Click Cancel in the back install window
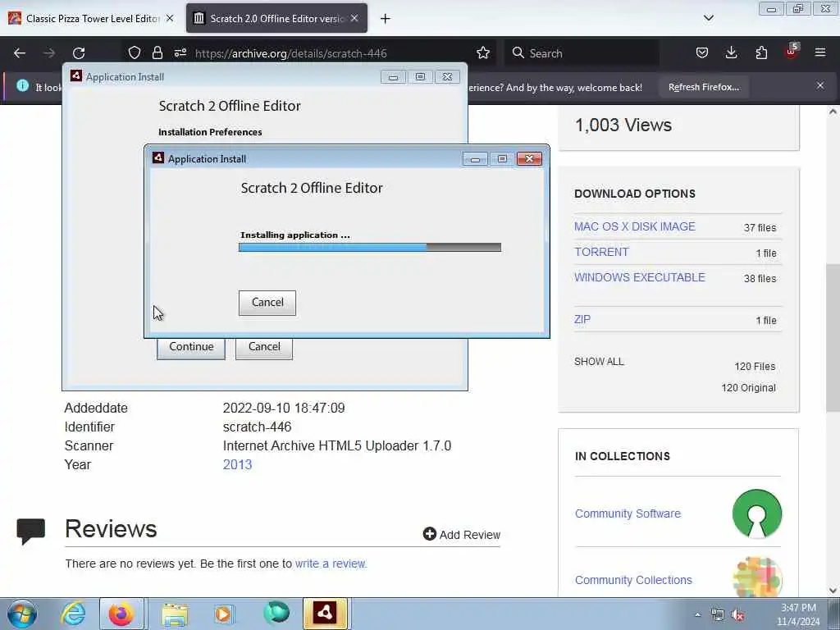This screenshot has width=840, height=630. click(264, 348)
